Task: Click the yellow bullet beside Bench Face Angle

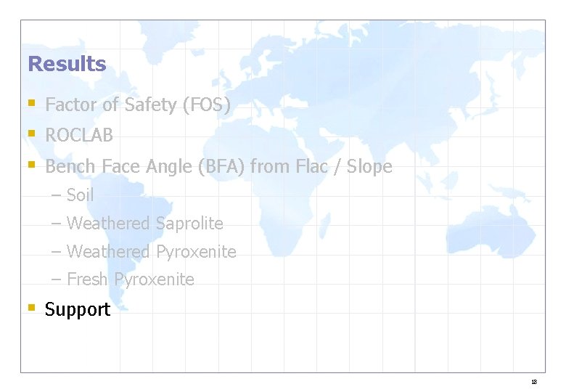Action: (x=31, y=165)
